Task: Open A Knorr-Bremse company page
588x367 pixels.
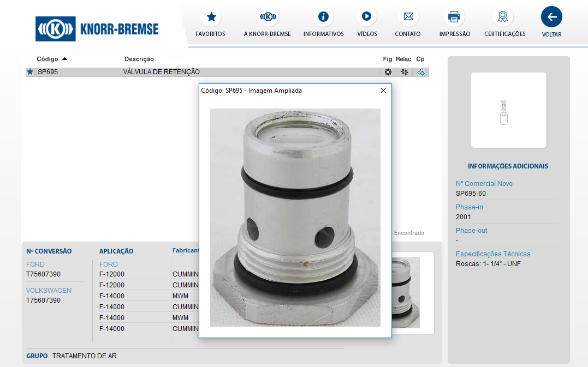Action: (x=268, y=17)
